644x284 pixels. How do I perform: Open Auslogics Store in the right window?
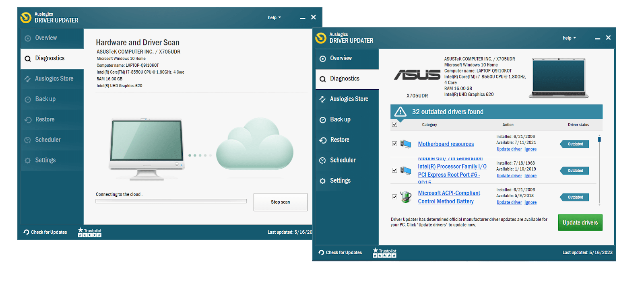[347, 99]
